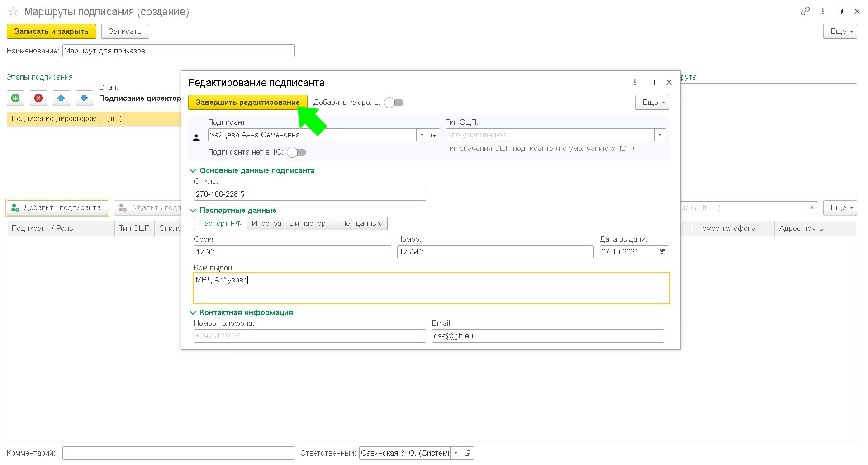Open Ответственный record with open-form icon

[468, 453]
